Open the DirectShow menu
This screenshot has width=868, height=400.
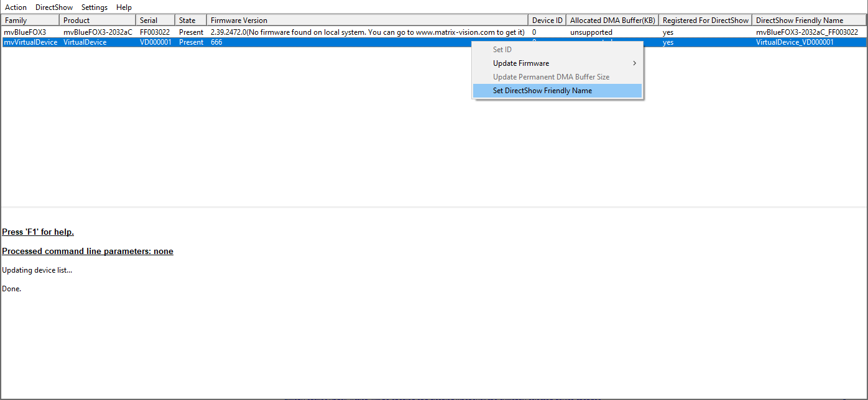(53, 7)
